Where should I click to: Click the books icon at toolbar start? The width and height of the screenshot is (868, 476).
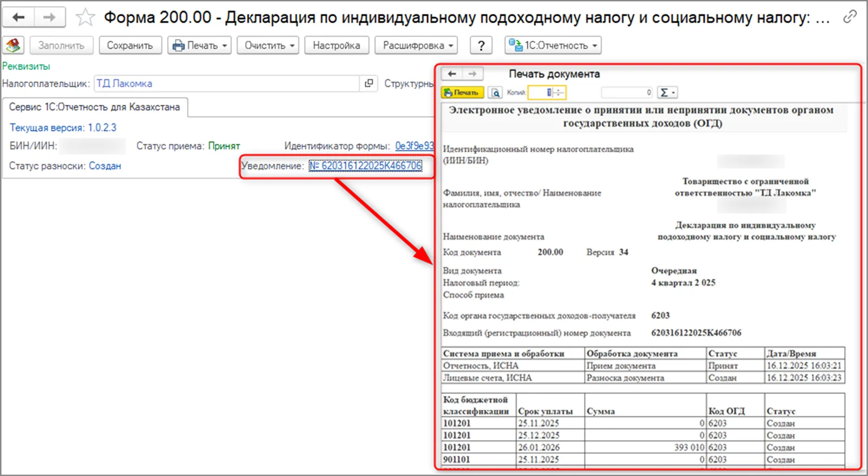[13, 46]
